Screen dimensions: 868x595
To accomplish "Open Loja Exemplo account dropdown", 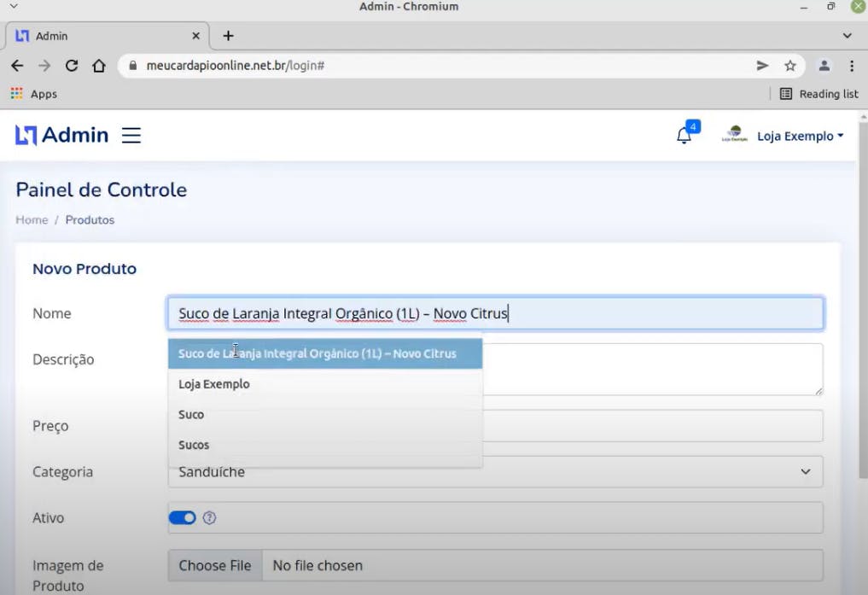I will 800,136.
